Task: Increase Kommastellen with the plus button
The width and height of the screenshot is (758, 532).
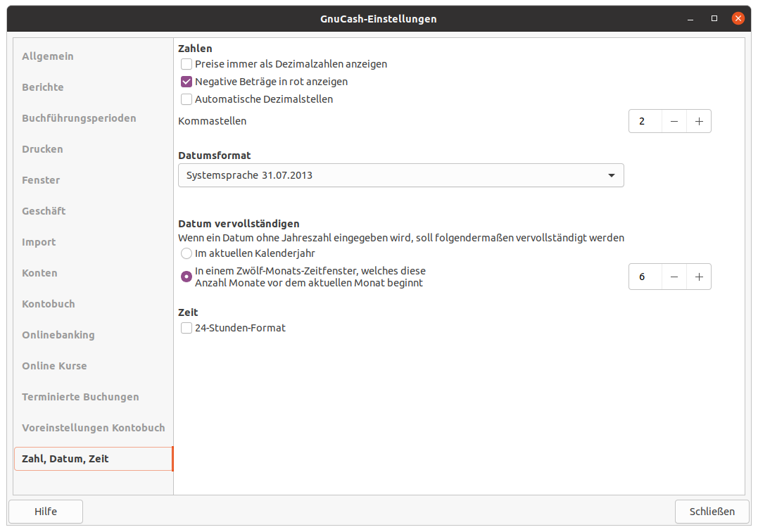Action: point(699,121)
